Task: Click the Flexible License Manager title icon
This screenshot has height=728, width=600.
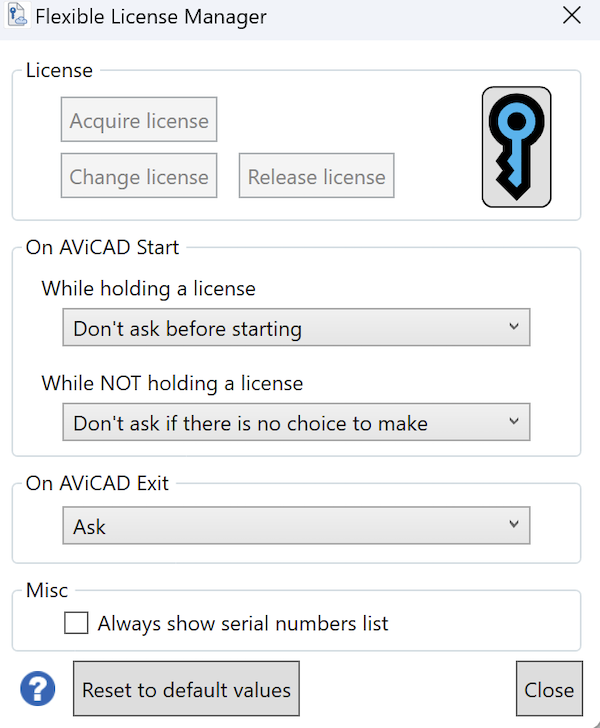Action: pos(18,15)
